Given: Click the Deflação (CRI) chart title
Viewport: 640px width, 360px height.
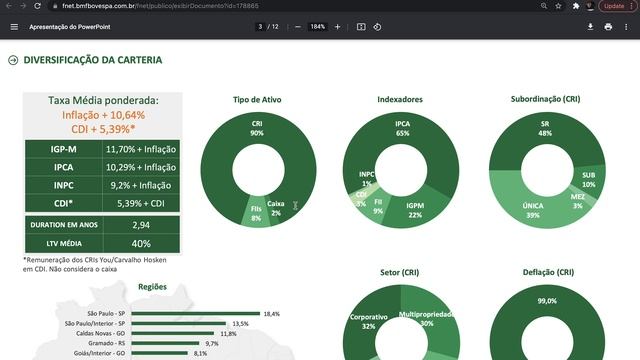Looking at the screenshot, I should tap(549, 272).
